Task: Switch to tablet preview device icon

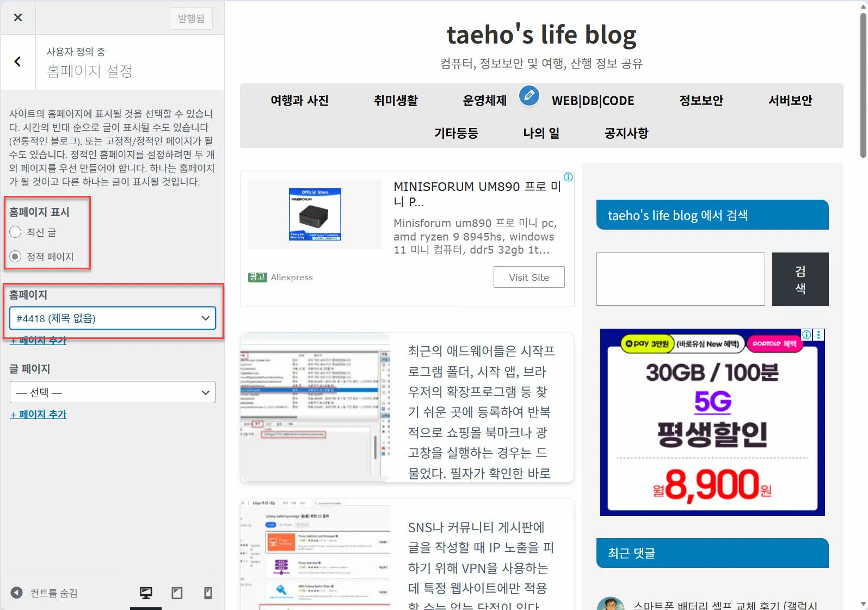Action: tap(177, 593)
